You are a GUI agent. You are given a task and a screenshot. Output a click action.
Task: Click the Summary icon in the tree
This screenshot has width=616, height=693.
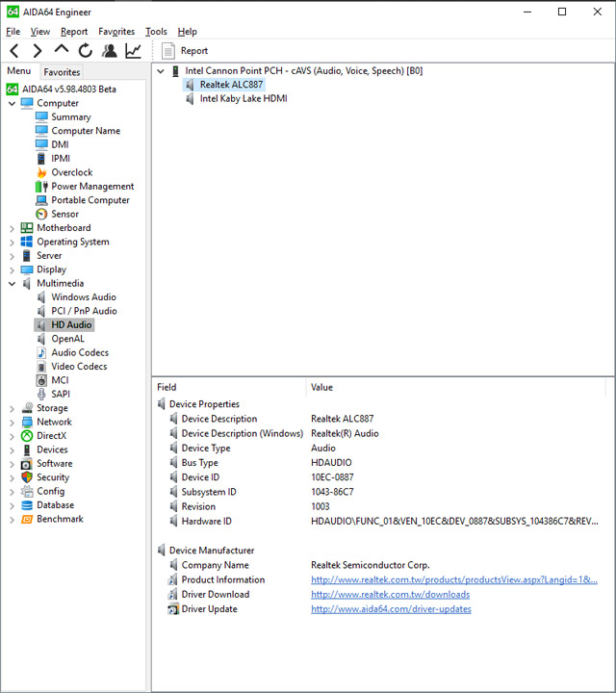(41, 116)
